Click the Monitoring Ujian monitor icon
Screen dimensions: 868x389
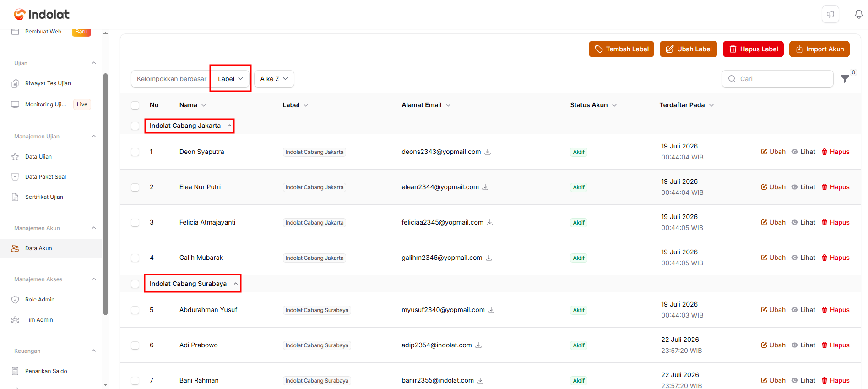[x=15, y=104]
